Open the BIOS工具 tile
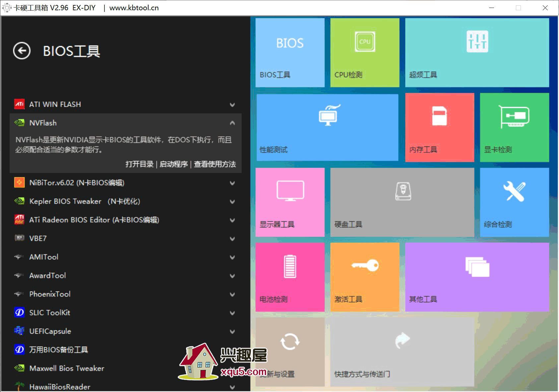Screen dimensions: 559x392 point(290,53)
